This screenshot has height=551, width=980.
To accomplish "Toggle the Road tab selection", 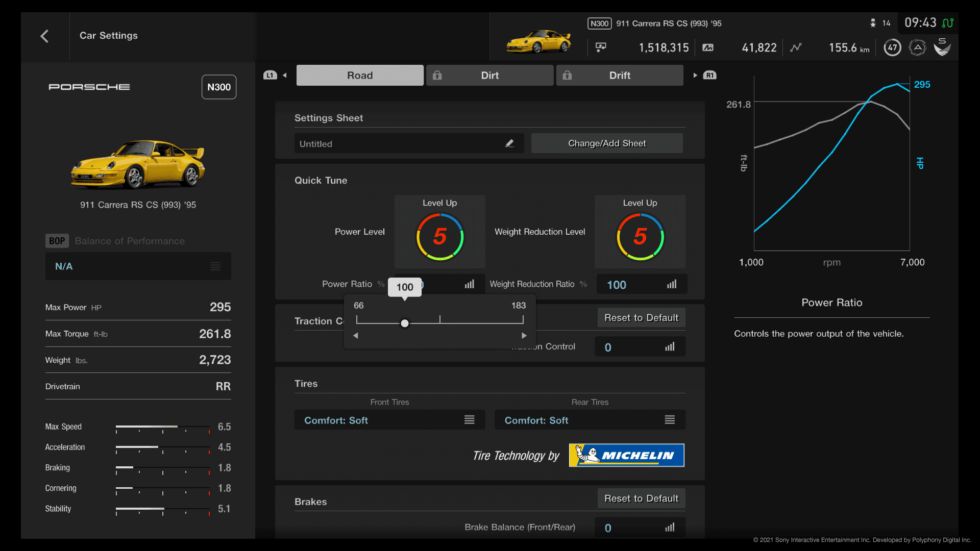I will coord(359,74).
